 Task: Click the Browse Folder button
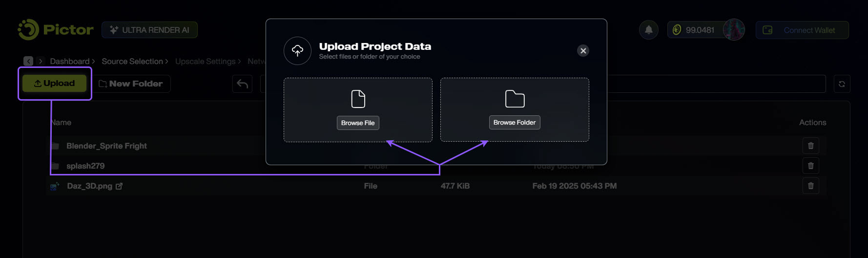pos(515,122)
